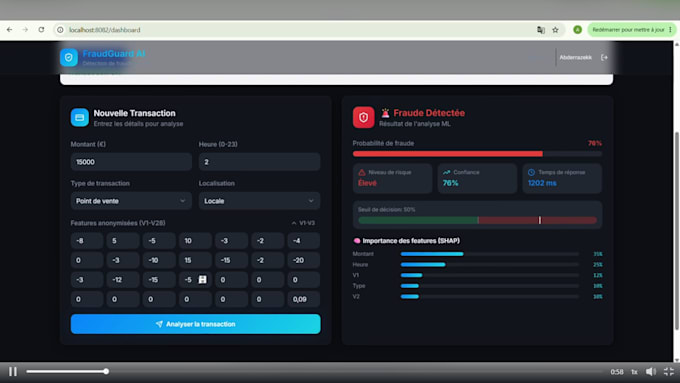Image resolution: width=680 pixels, height=383 pixels.
Task: Open the Type de transaction dropdown
Action: 131,201
